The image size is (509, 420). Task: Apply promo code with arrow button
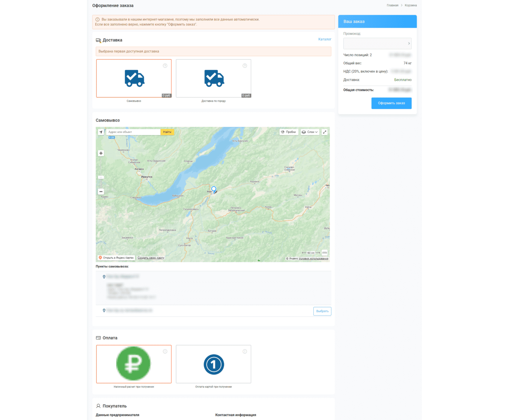click(x=409, y=43)
